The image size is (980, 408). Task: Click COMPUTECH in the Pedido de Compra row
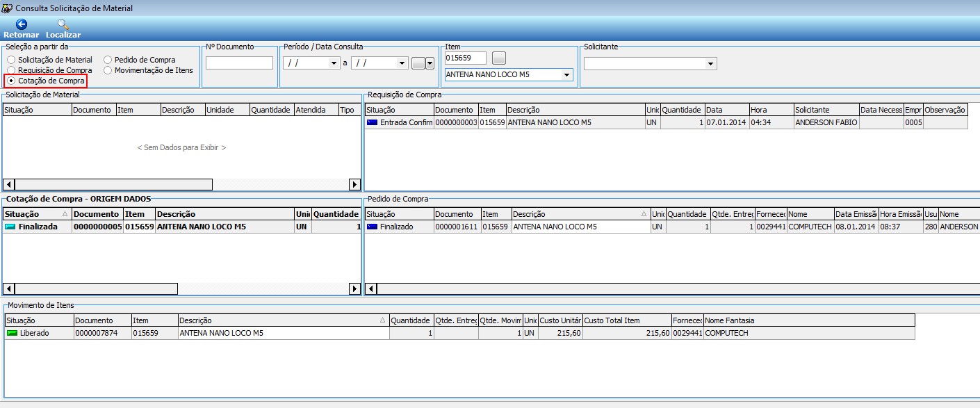(810, 227)
